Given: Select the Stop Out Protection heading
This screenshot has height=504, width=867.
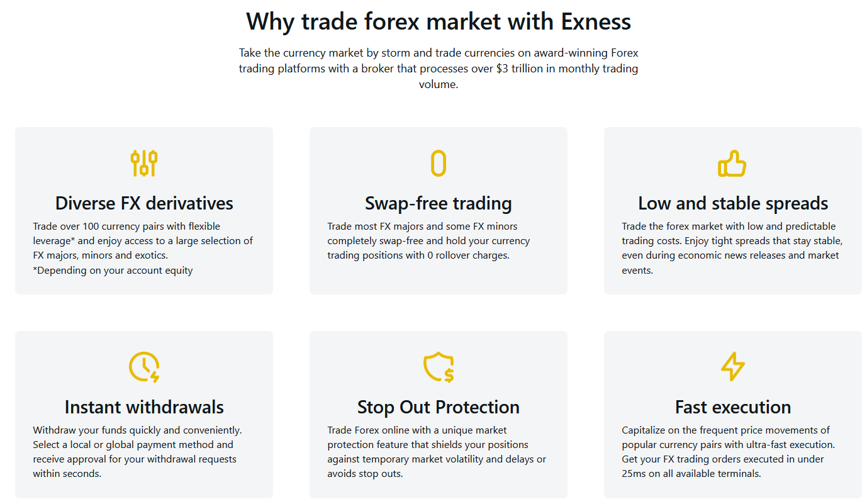Looking at the screenshot, I should click(x=439, y=407).
